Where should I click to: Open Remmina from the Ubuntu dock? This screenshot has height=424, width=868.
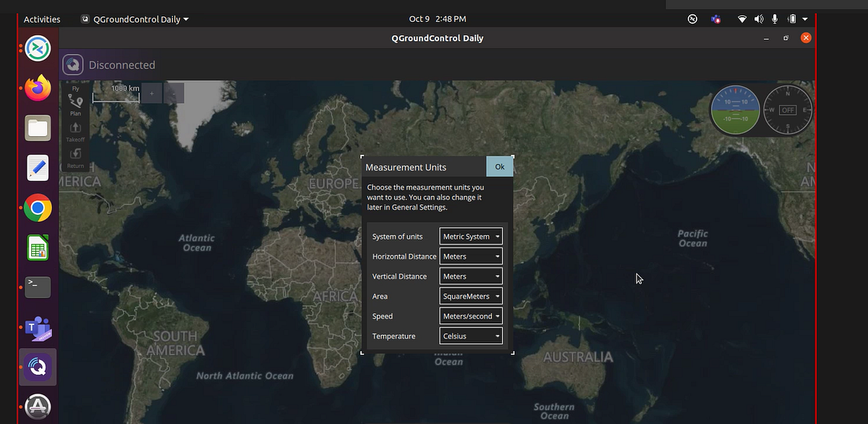point(38,48)
